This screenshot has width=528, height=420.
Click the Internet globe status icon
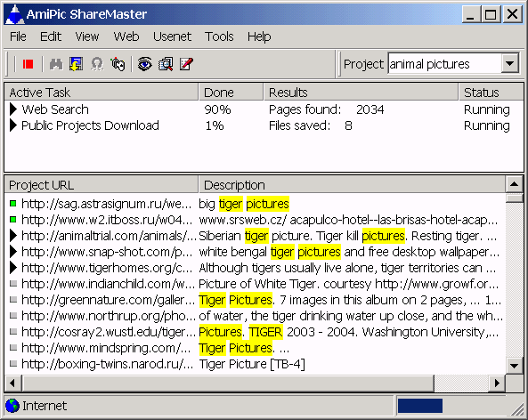tap(12, 406)
